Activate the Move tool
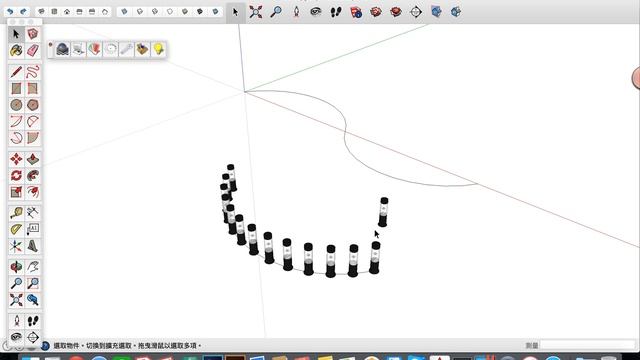This screenshot has height=360, width=640. coord(16,159)
